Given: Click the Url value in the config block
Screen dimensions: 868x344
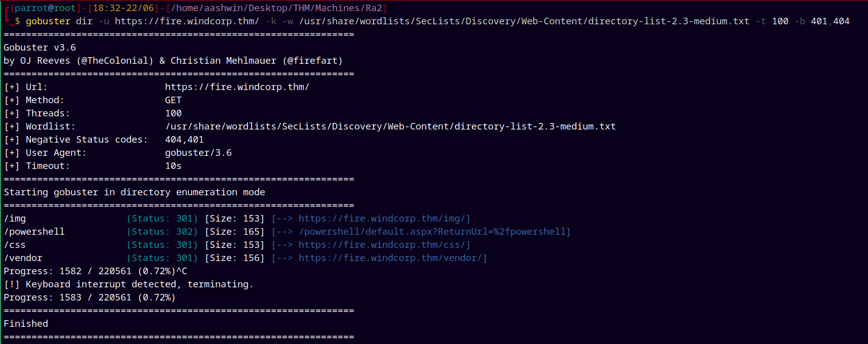Looking at the screenshot, I should pyautogui.click(x=237, y=87).
